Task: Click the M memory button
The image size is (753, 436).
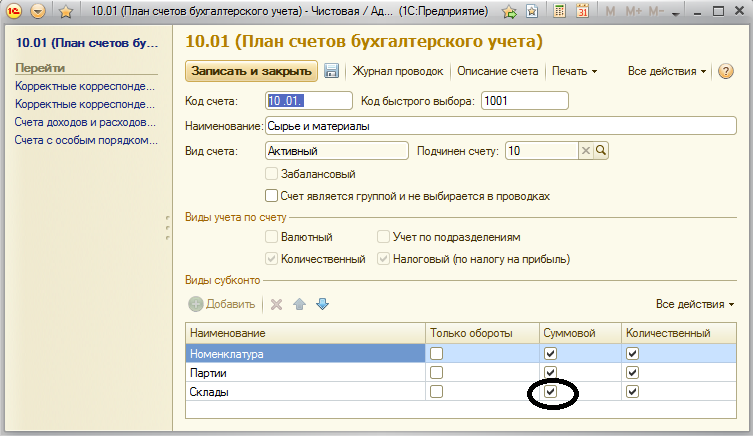Action: tap(610, 11)
